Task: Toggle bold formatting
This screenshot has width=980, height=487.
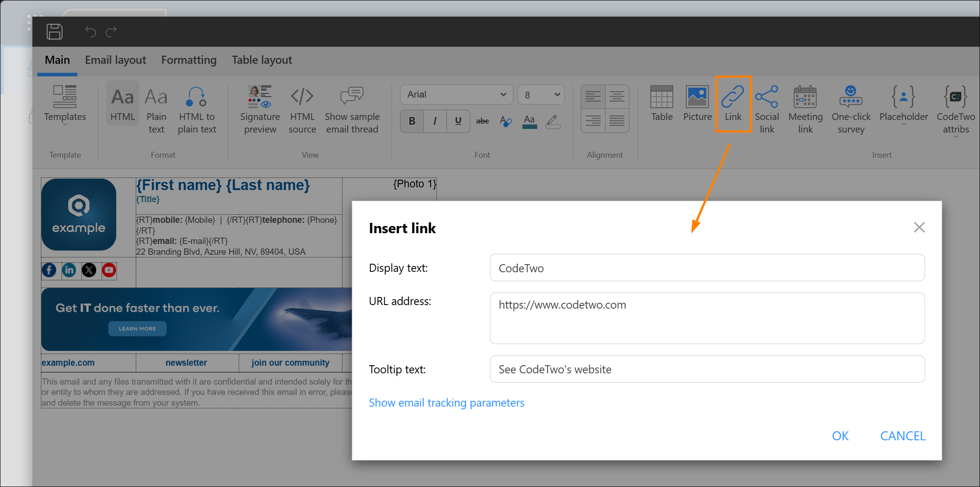Action: click(x=412, y=121)
